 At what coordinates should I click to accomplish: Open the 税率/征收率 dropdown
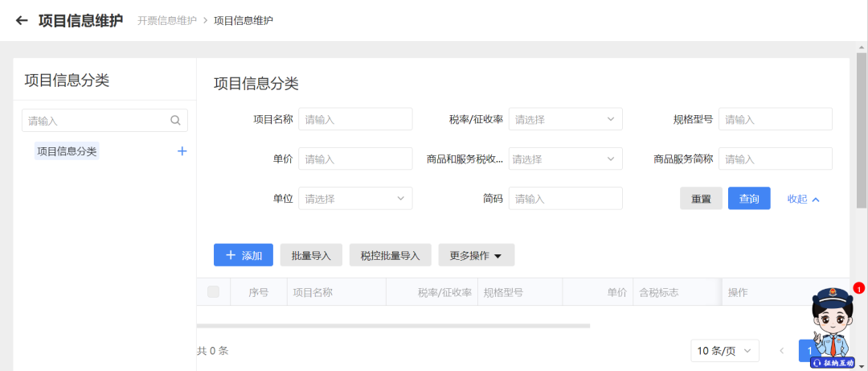coord(565,119)
